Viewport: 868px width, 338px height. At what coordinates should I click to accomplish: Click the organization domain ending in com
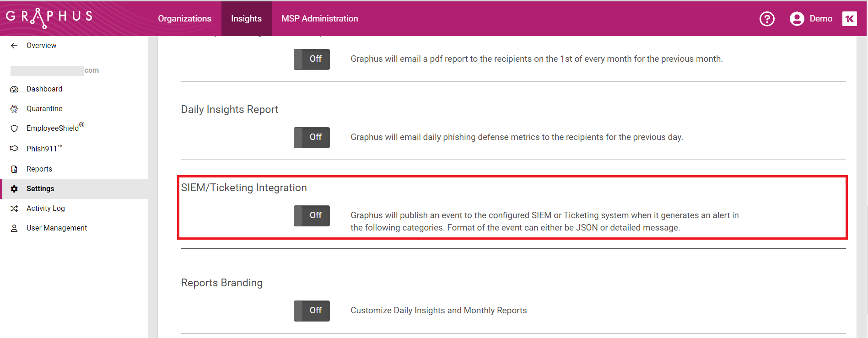(54, 70)
